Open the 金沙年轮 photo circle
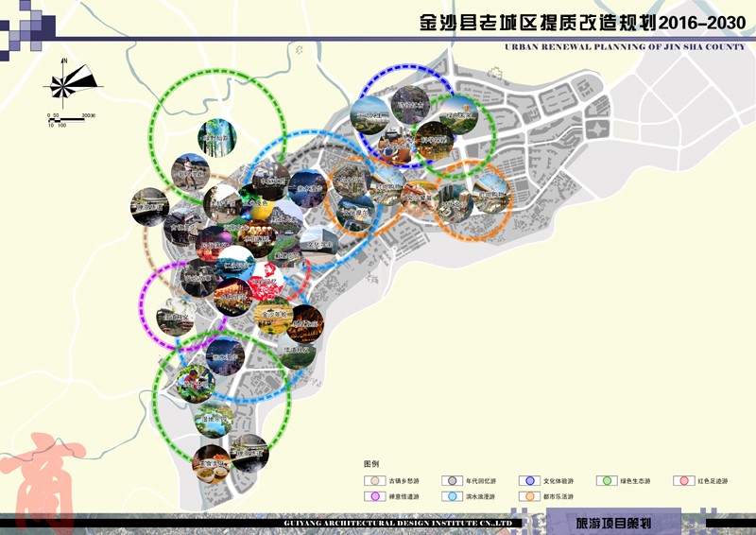 [x=274, y=315]
